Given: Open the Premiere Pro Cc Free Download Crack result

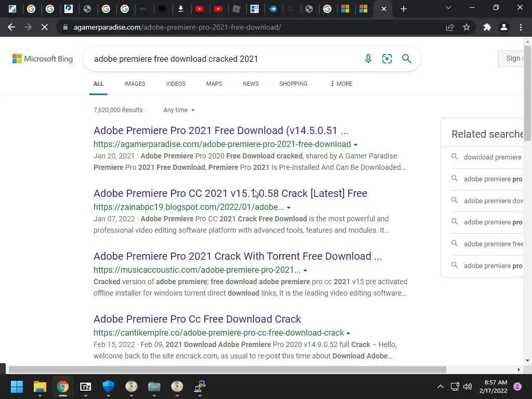Looking at the screenshot, I should coord(197,319).
